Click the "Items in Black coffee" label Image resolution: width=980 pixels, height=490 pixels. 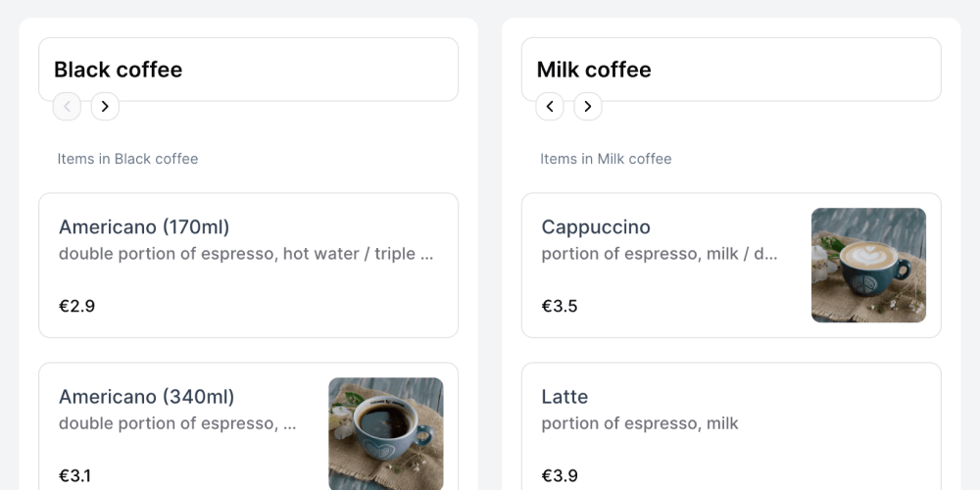click(127, 159)
